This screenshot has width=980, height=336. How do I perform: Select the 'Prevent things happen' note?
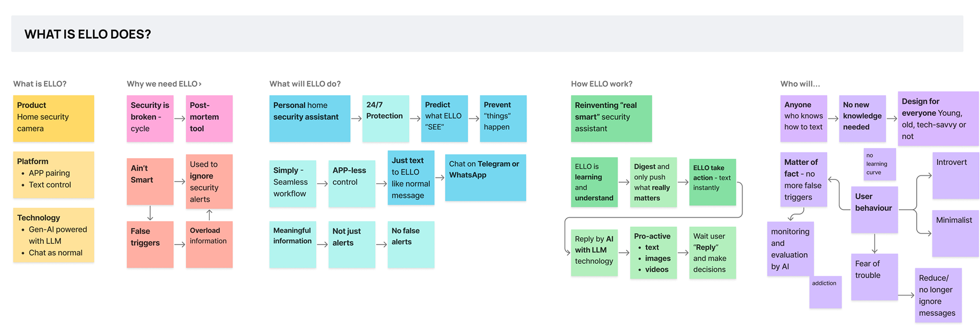coord(503,118)
